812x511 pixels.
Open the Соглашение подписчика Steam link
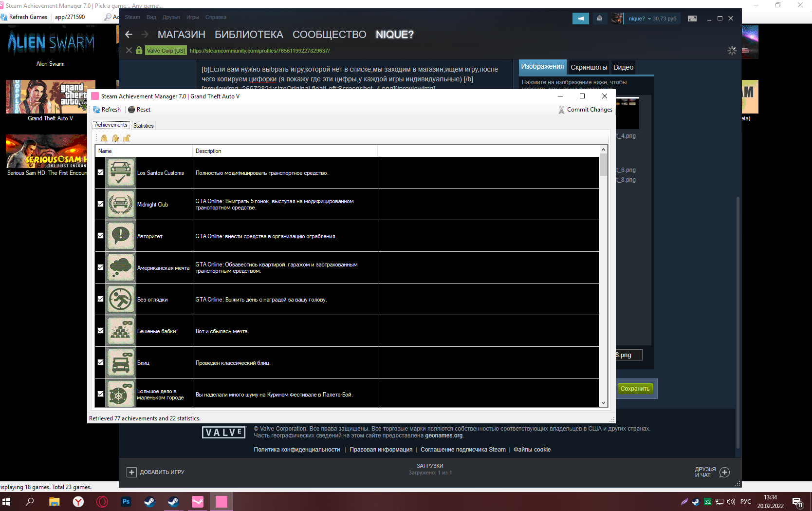[x=463, y=450]
